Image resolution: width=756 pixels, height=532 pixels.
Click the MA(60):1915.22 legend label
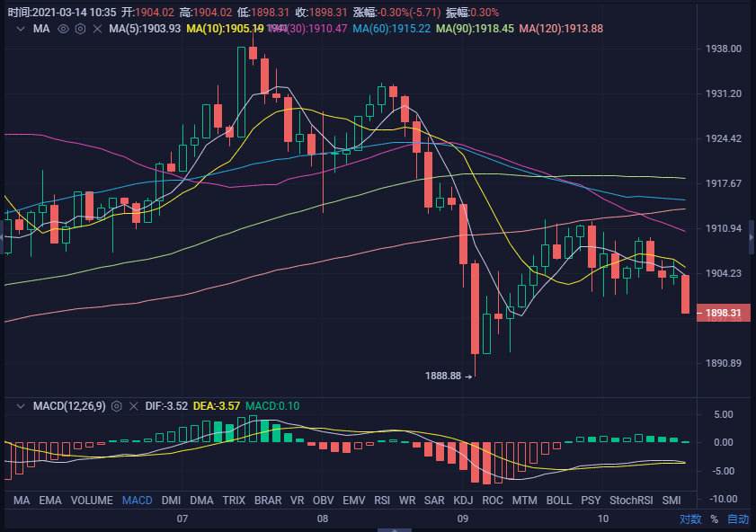click(x=392, y=29)
